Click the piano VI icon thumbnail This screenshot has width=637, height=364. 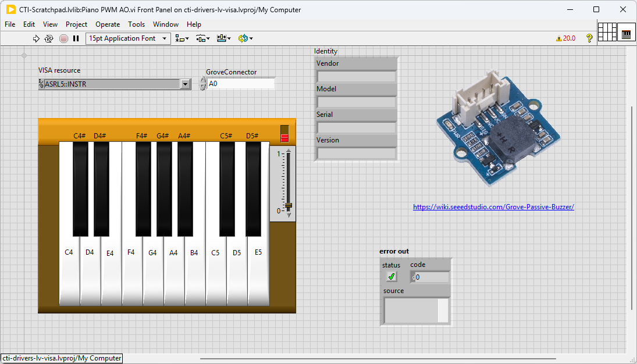click(x=626, y=33)
